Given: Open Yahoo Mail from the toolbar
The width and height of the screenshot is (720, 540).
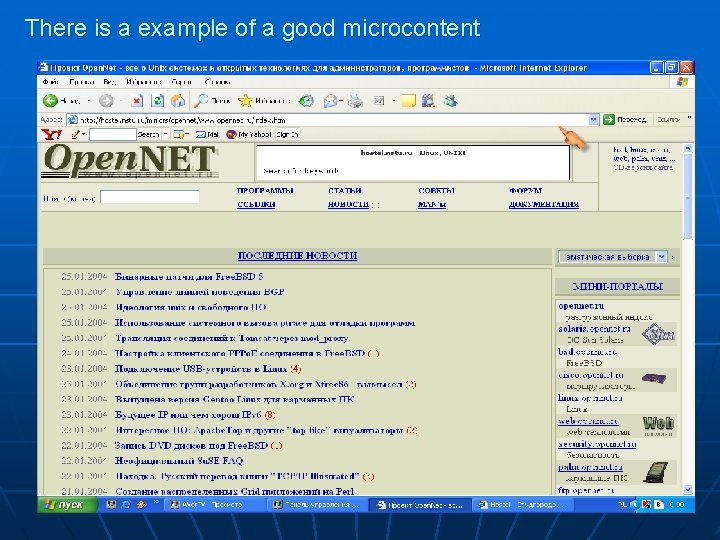Looking at the screenshot, I should point(207,135).
